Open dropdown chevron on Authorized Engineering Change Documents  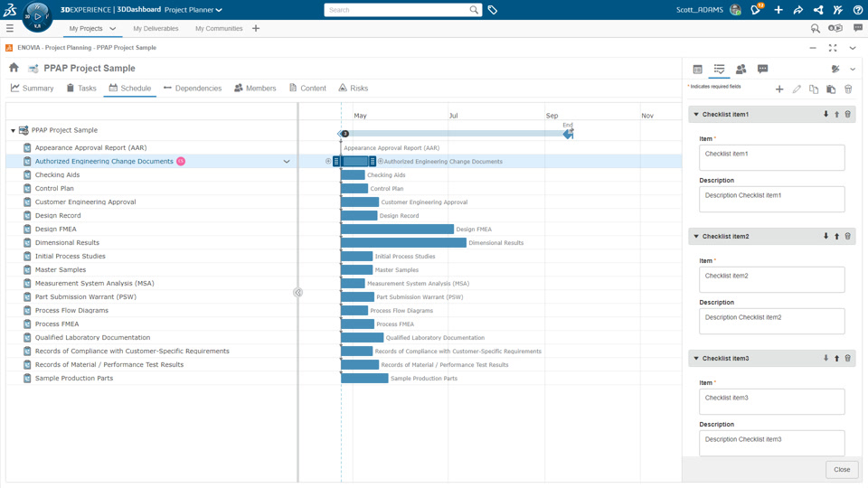coord(287,162)
